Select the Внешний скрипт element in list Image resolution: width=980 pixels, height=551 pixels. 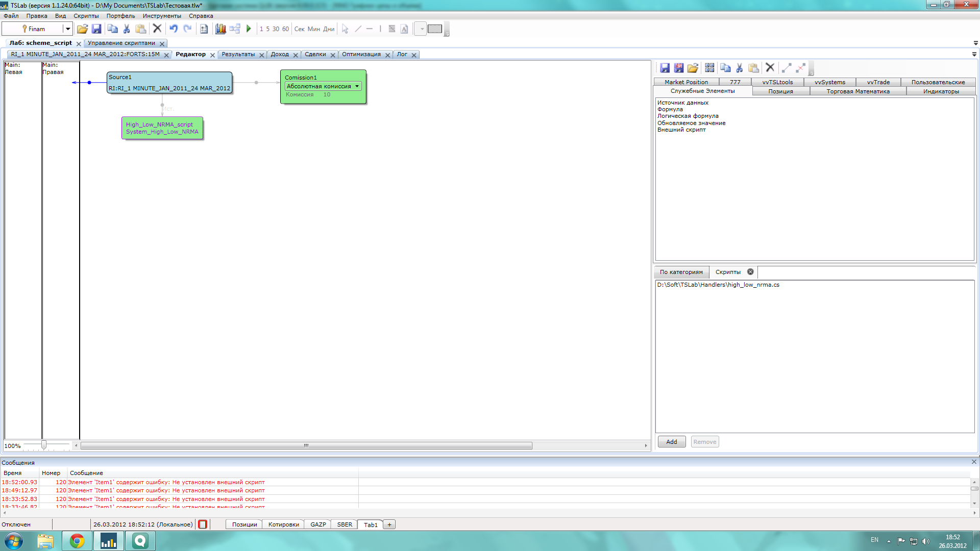click(x=681, y=130)
